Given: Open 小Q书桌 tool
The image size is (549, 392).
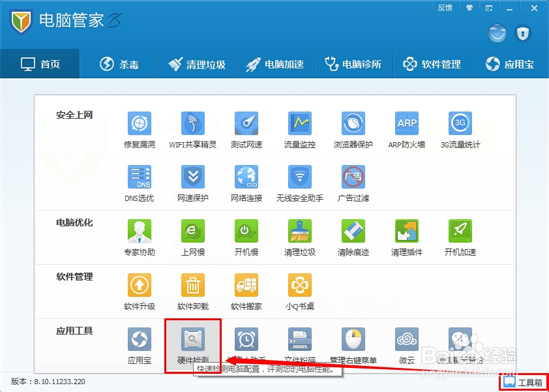Looking at the screenshot, I should [x=300, y=292].
